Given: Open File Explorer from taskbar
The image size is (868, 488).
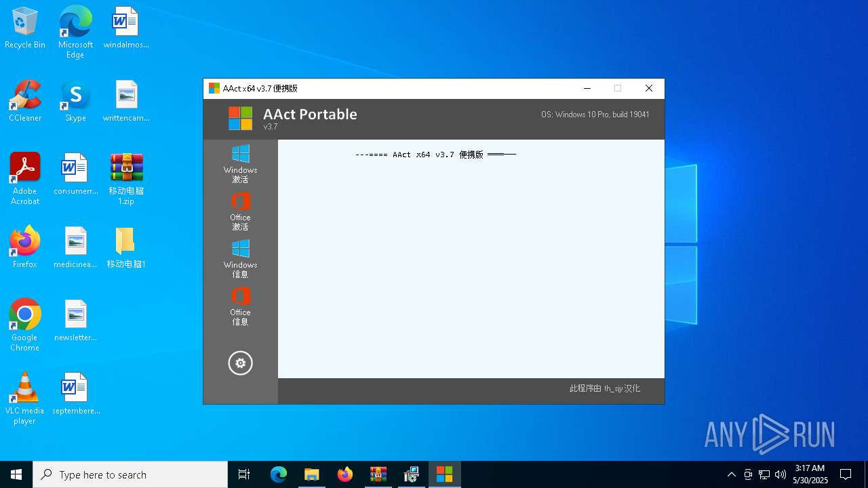Looking at the screenshot, I should [312, 474].
